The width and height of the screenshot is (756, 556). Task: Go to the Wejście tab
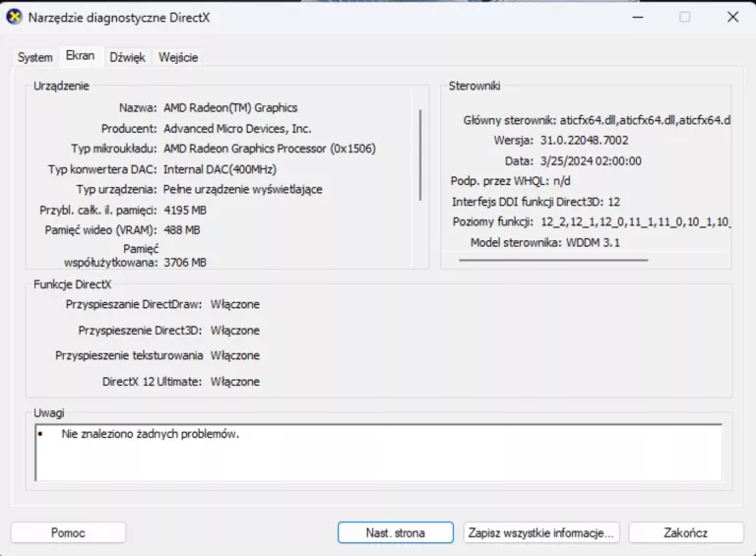(178, 57)
